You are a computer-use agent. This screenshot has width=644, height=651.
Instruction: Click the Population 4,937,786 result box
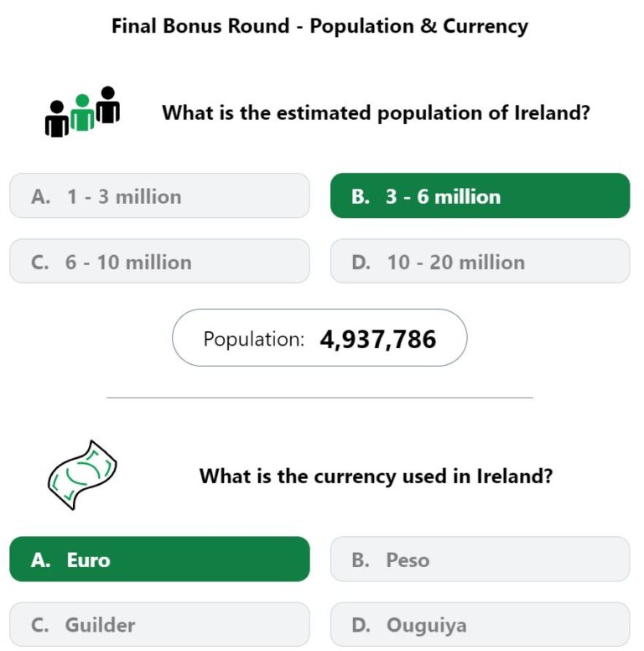click(x=319, y=337)
